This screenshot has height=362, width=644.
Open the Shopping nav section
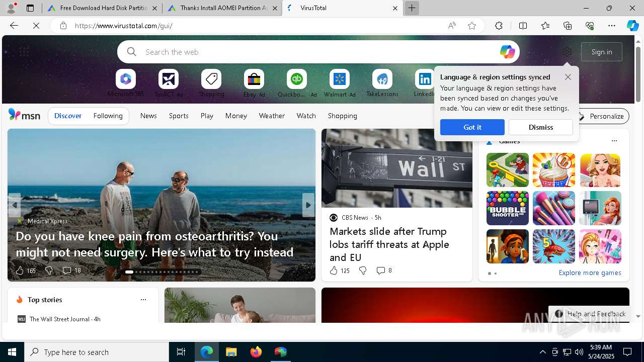click(342, 116)
